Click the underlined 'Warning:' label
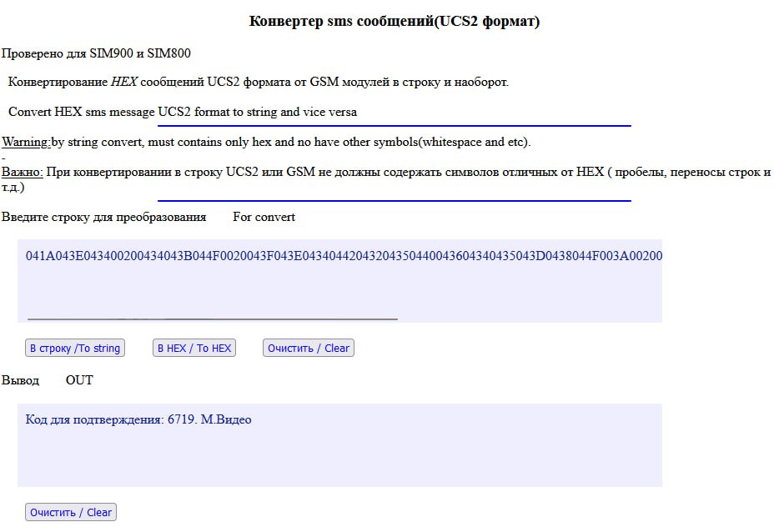This screenshot has height=532, width=774. pyautogui.click(x=26, y=142)
